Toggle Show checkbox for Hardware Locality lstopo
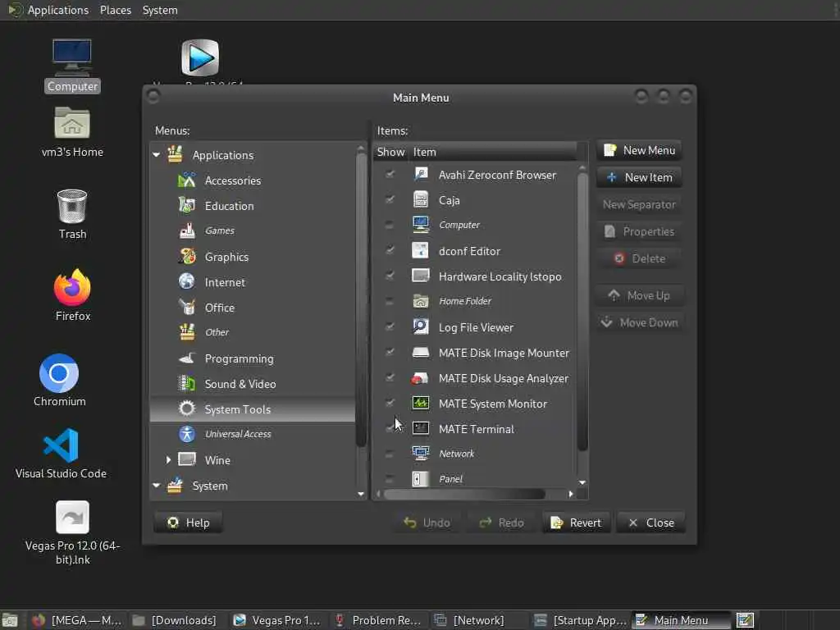Image resolution: width=840 pixels, height=630 pixels. tap(390, 276)
